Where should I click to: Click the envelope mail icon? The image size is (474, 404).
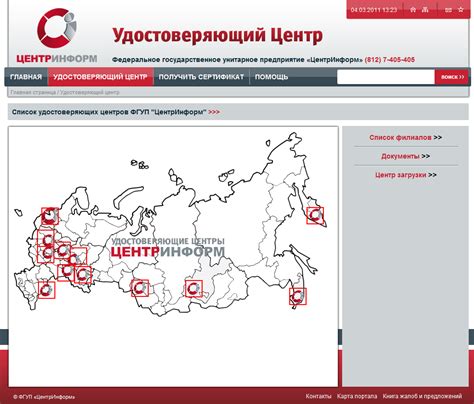449,10
